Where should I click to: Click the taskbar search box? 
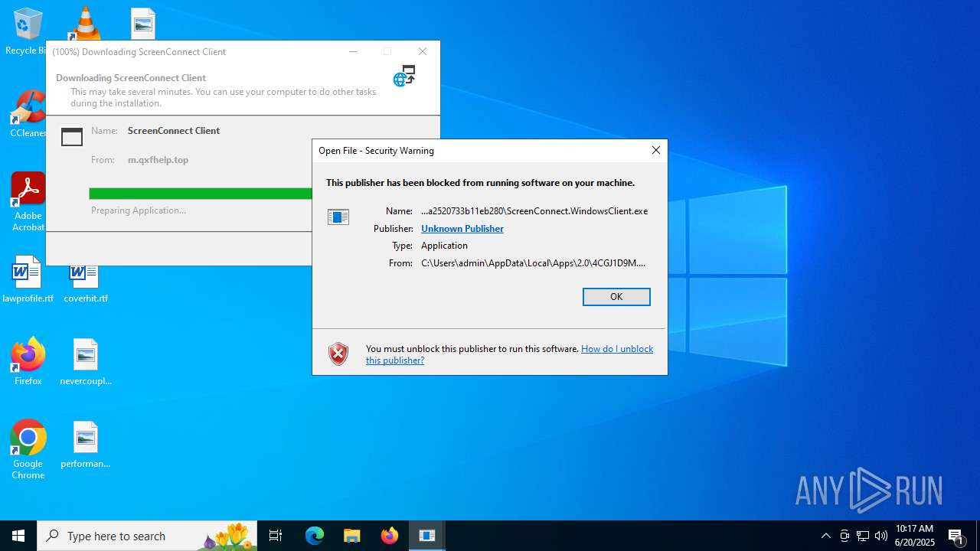147,536
